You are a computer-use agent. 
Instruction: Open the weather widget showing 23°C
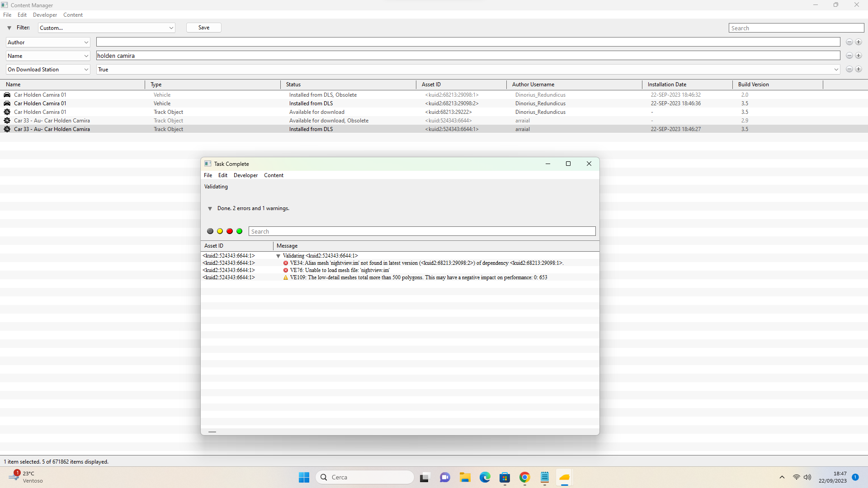coord(26,477)
